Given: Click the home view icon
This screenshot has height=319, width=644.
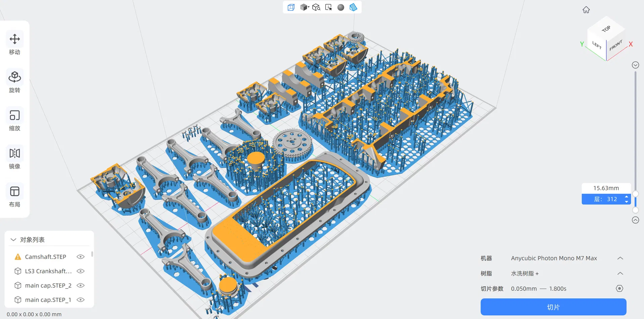Looking at the screenshot, I should tap(586, 10).
